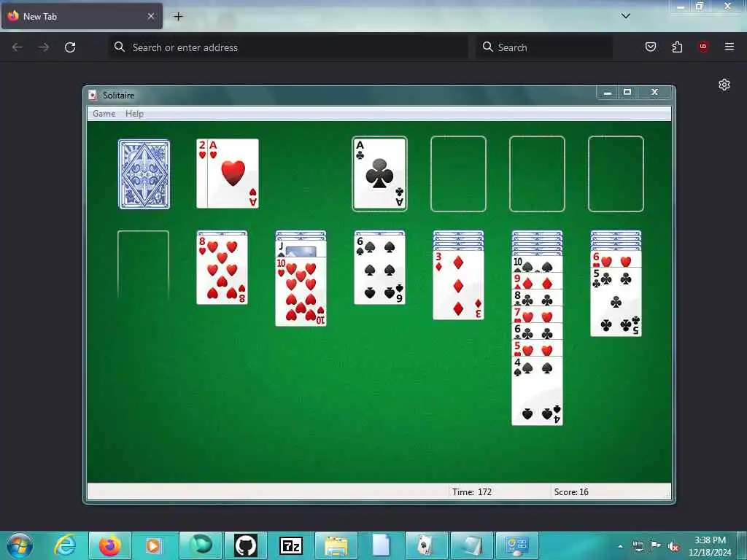This screenshot has height=560, width=747.
Task: Click the Ace of clubs on the foundation
Action: coord(379,174)
